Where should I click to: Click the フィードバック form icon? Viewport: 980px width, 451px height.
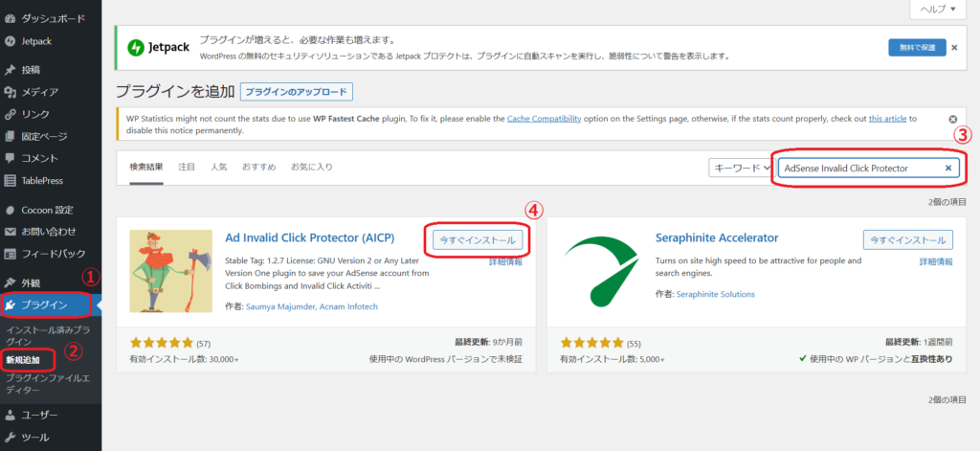pos(10,254)
